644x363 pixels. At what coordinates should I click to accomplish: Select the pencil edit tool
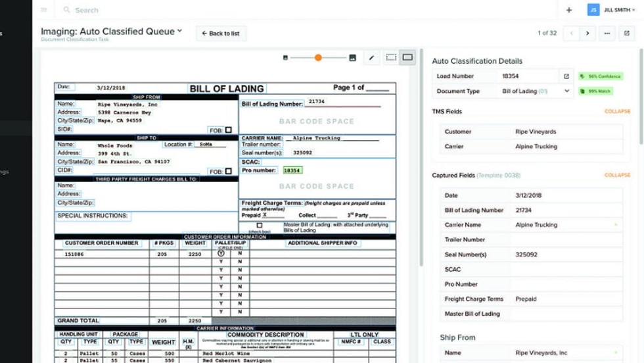[x=371, y=58]
